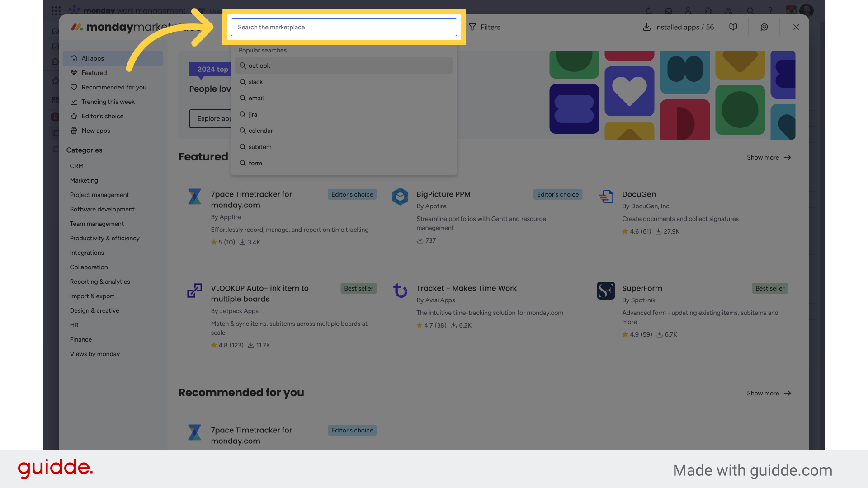Open the apps puzzle-piece icon in top bar
Image resolution: width=868 pixels, height=488 pixels.
pos(708,10)
